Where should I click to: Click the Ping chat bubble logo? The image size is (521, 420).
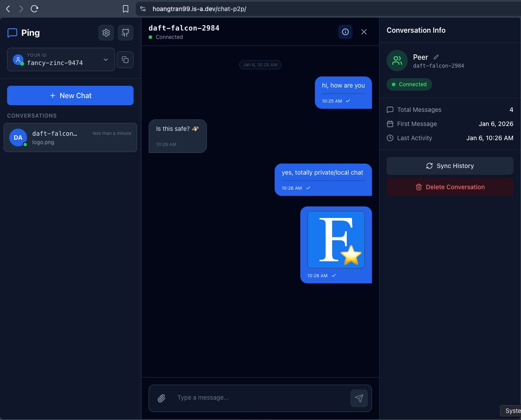coord(12,33)
